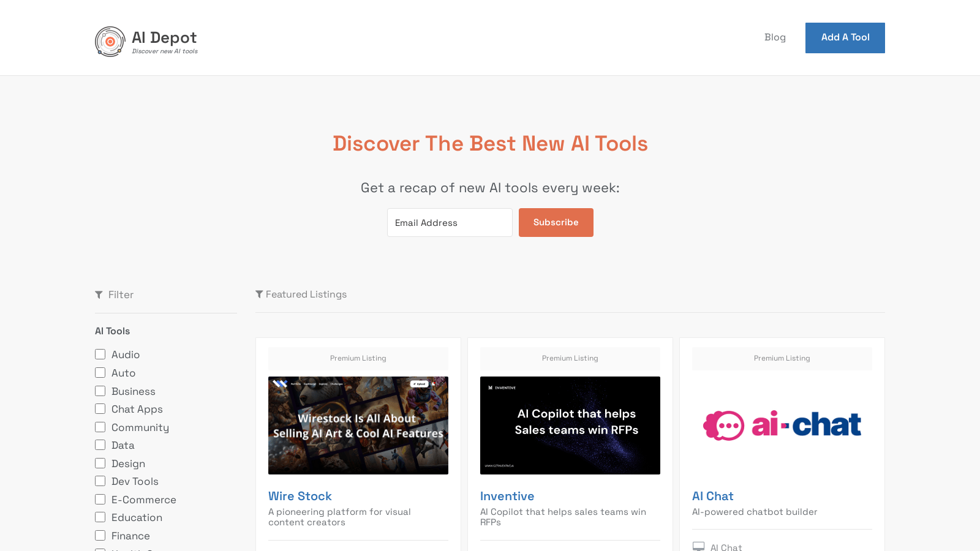Open the Wire Stock title link
Screen dimensions: 980x551
pos(300,497)
